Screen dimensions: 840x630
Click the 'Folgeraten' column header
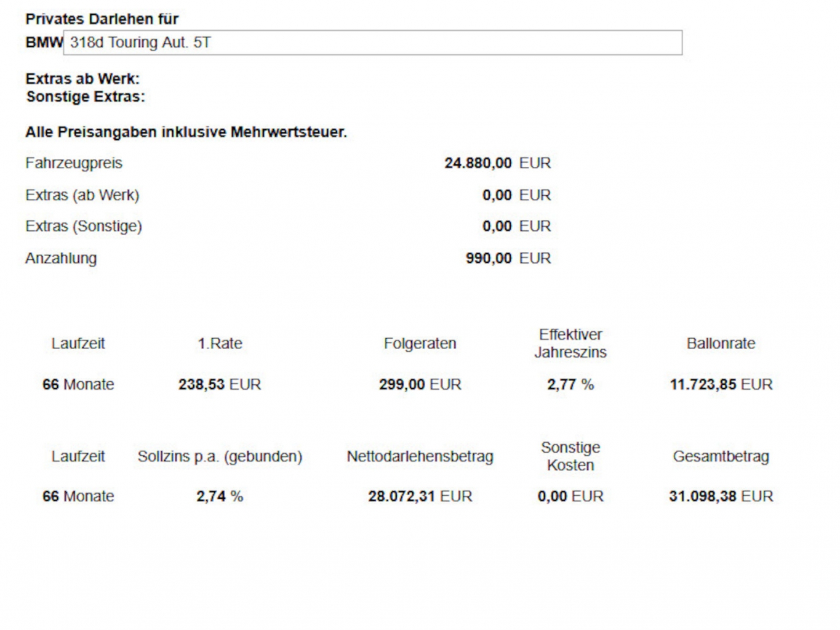[x=420, y=343]
